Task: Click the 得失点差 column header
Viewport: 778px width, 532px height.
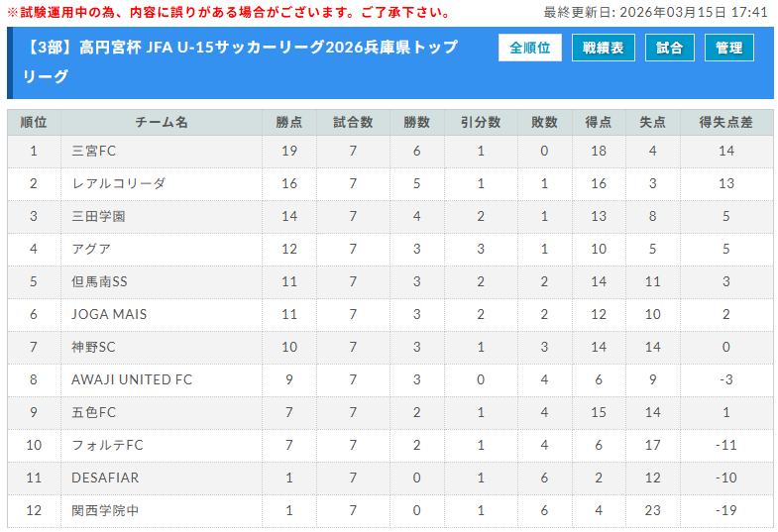Action: pyautogui.click(x=725, y=123)
